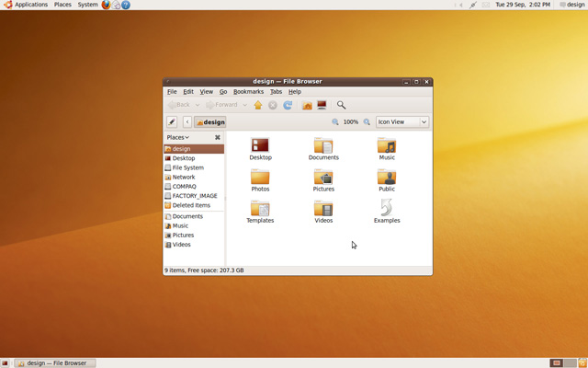Click the Back button

(x=179, y=105)
